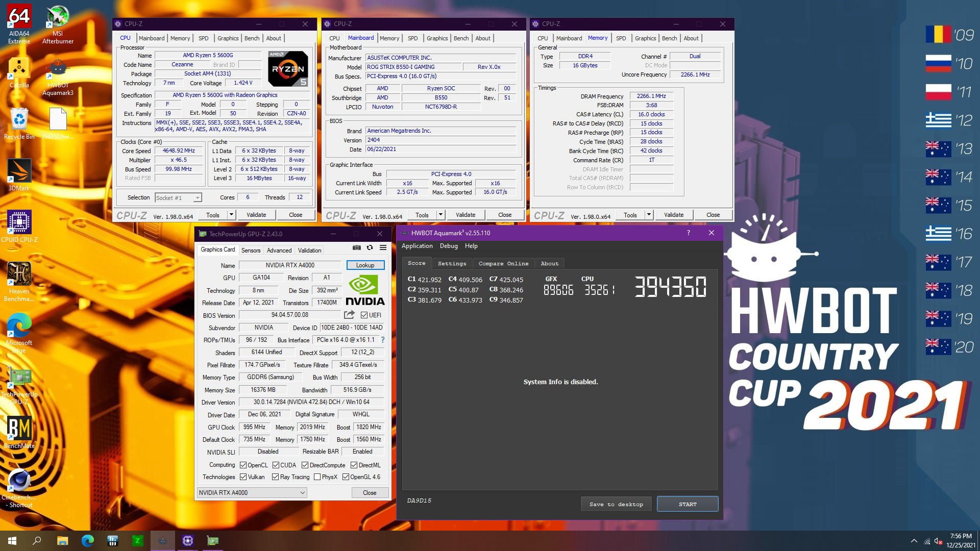The image size is (980, 551).
Task: Open the Application menu in Aquamark
Action: coord(417,246)
